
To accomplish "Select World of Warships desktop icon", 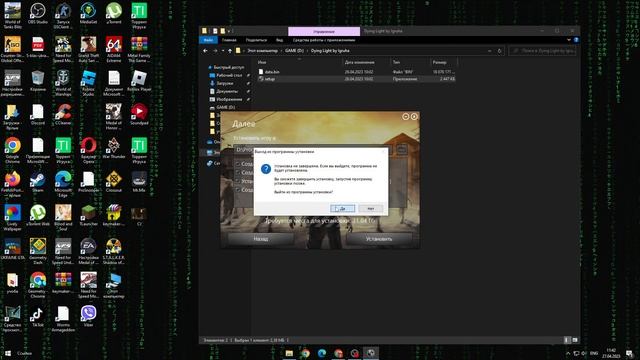I will point(63,83).
